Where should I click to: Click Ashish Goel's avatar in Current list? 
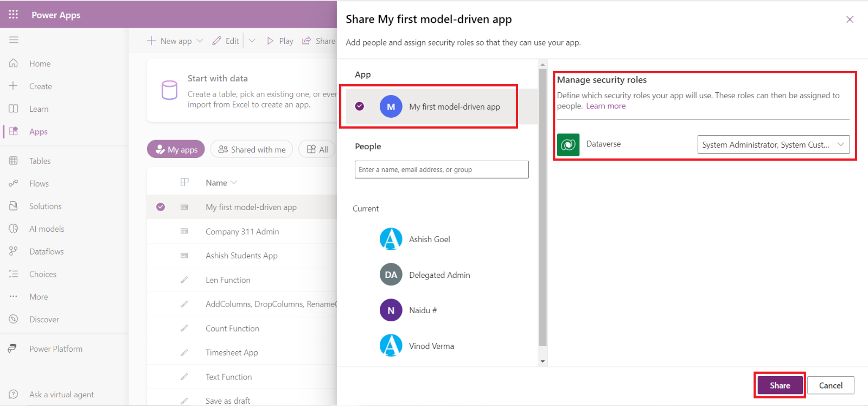click(391, 239)
